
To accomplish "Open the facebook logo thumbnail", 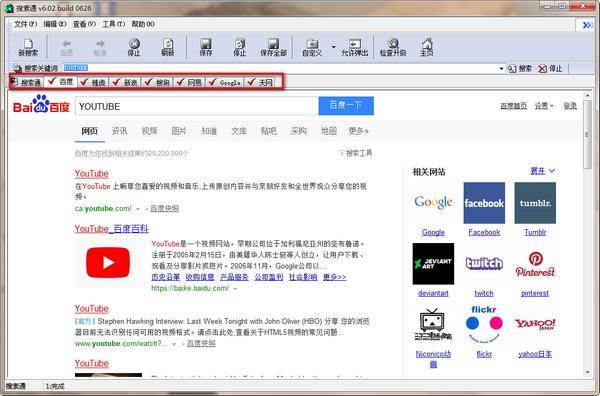I will point(484,203).
